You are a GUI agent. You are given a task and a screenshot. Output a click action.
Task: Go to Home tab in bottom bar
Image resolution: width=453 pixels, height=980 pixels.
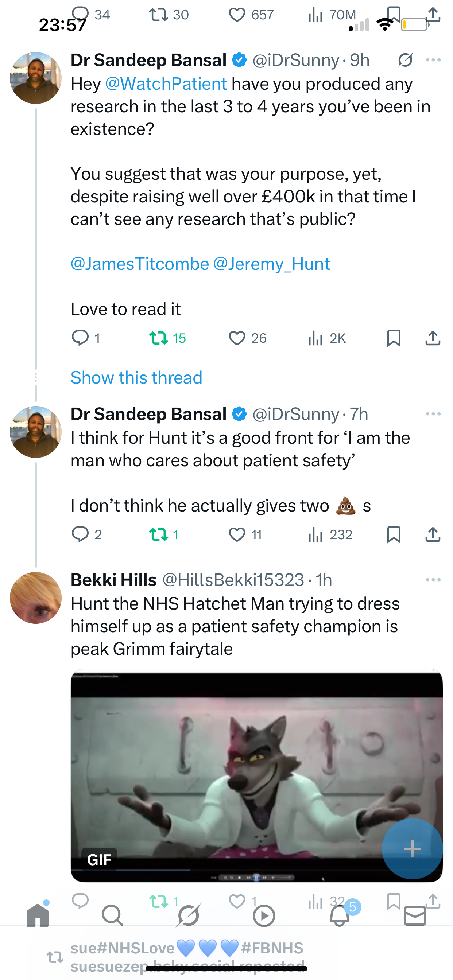click(38, 915)
